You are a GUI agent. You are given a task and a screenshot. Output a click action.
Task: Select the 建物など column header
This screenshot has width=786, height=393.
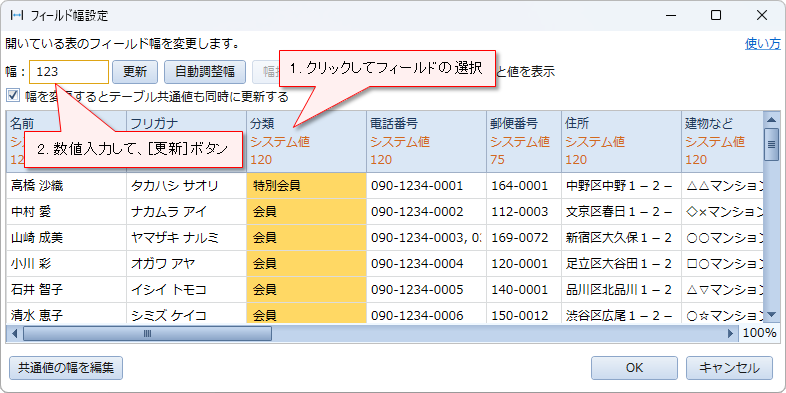[x=722, y=142]
